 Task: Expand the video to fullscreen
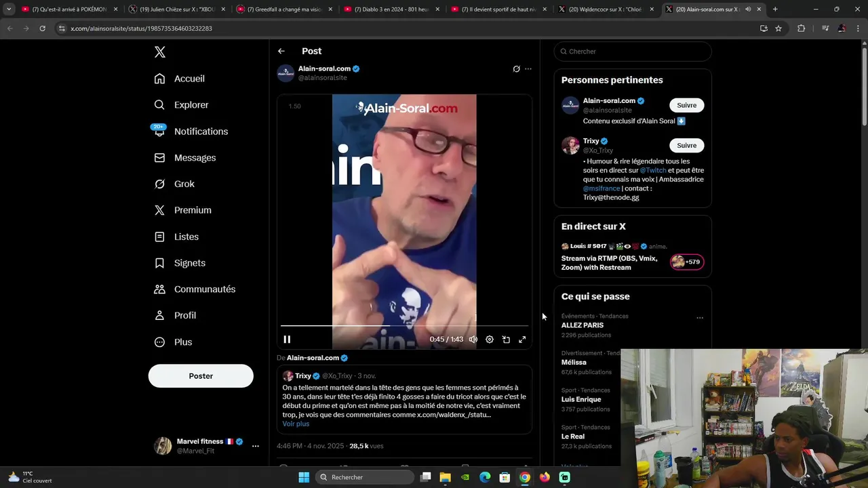522,340
